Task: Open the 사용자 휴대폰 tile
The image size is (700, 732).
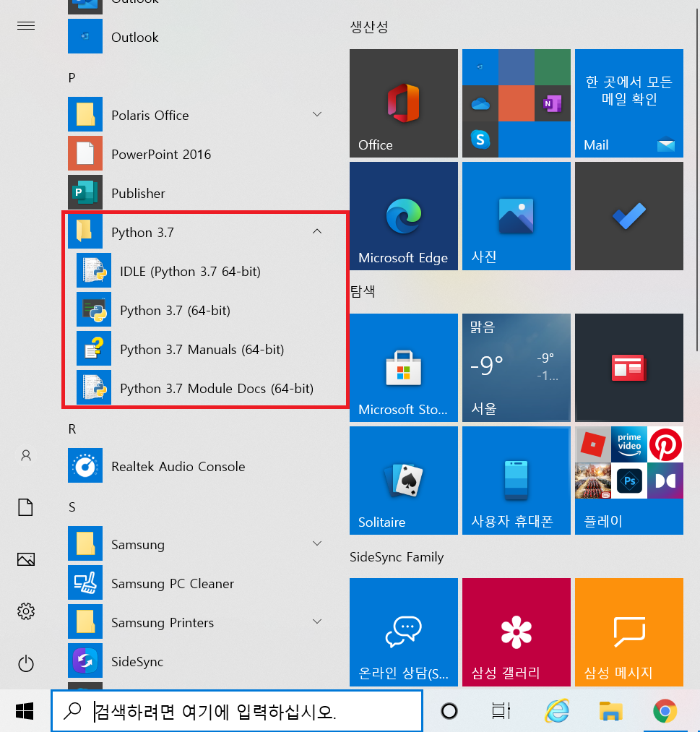Action: (x=516, y=481)
